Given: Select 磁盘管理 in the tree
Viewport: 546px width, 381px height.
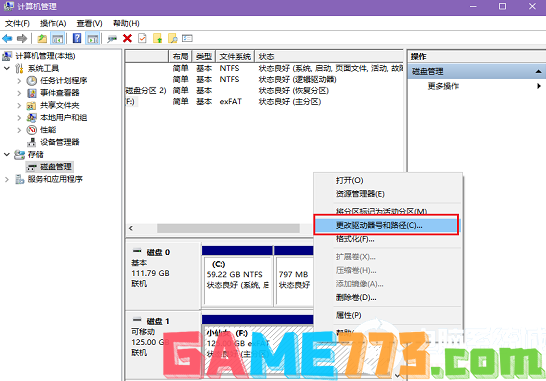Looking at the screenshot, I should [56, 167].
